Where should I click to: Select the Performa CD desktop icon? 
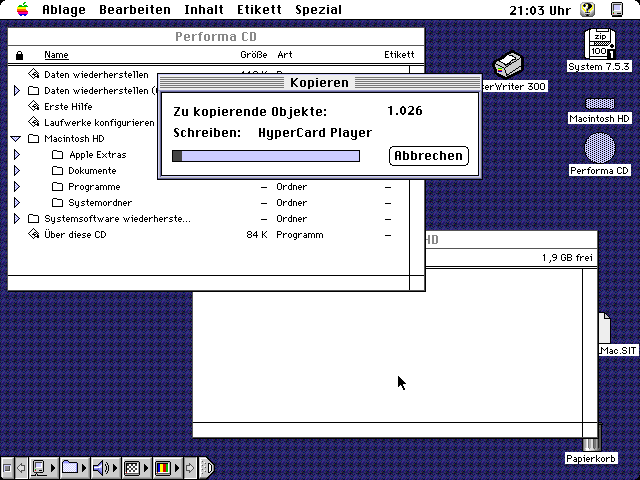click(x=600, y=150)
